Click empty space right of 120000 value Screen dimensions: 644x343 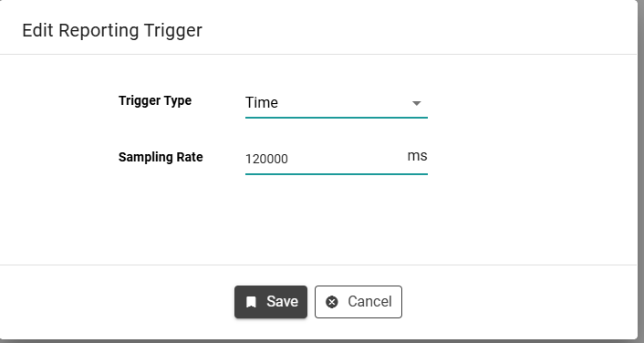pos(345,159)
